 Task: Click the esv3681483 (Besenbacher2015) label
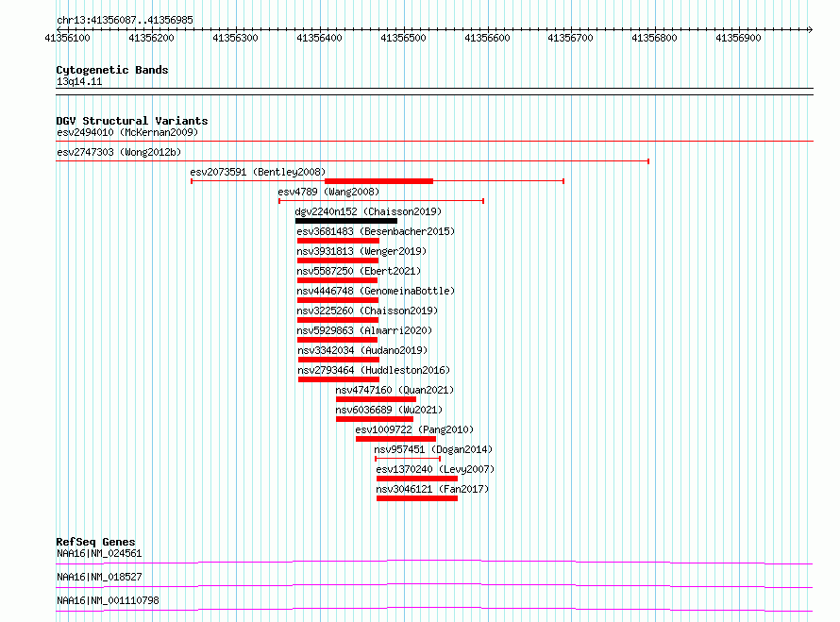376,231
